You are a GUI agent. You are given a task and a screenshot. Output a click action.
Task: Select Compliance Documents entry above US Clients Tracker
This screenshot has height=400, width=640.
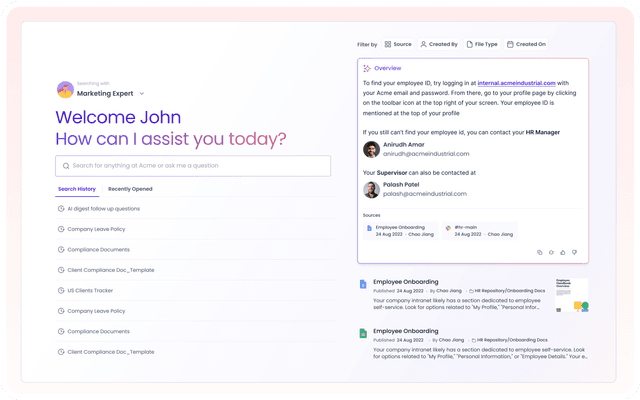click(195, 249)
